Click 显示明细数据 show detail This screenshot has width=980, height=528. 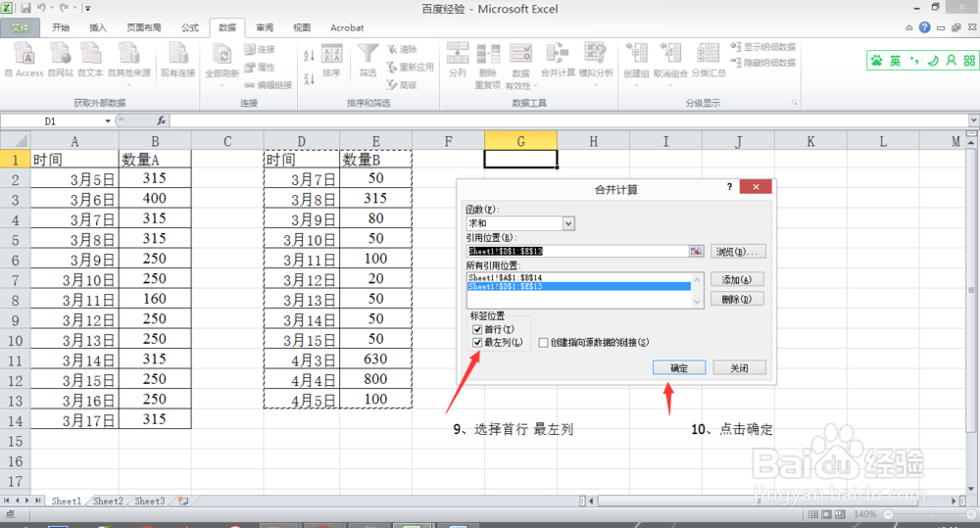pos(763,47)
